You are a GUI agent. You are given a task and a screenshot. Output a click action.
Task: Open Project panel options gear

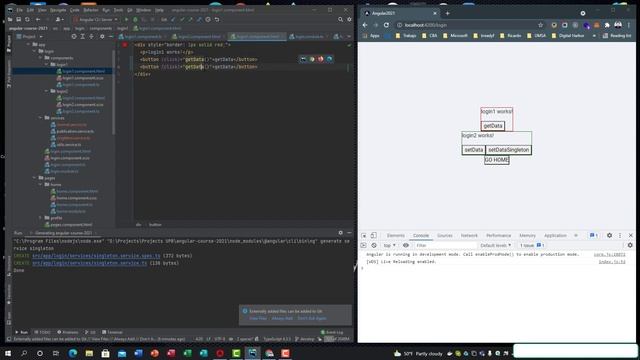(x=102, y=36)
